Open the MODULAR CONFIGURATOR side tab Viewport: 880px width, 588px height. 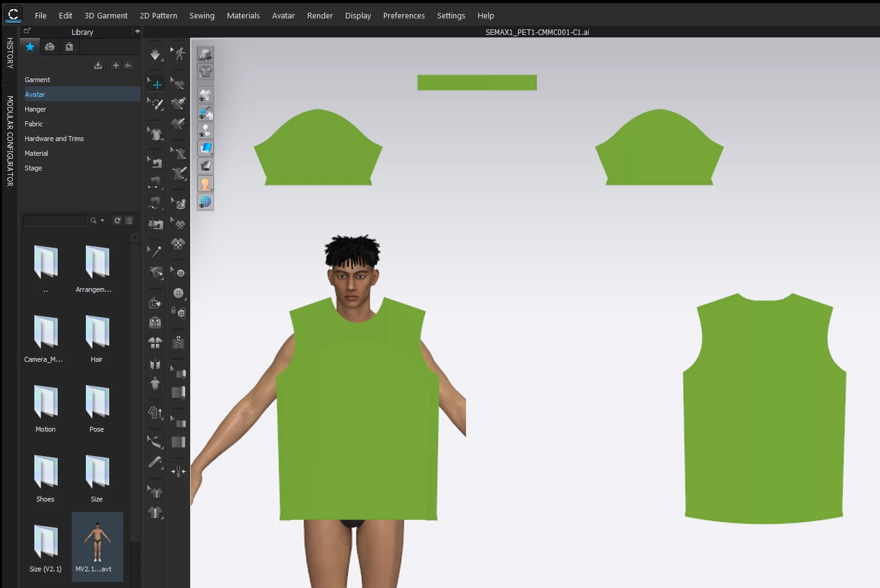10,140
